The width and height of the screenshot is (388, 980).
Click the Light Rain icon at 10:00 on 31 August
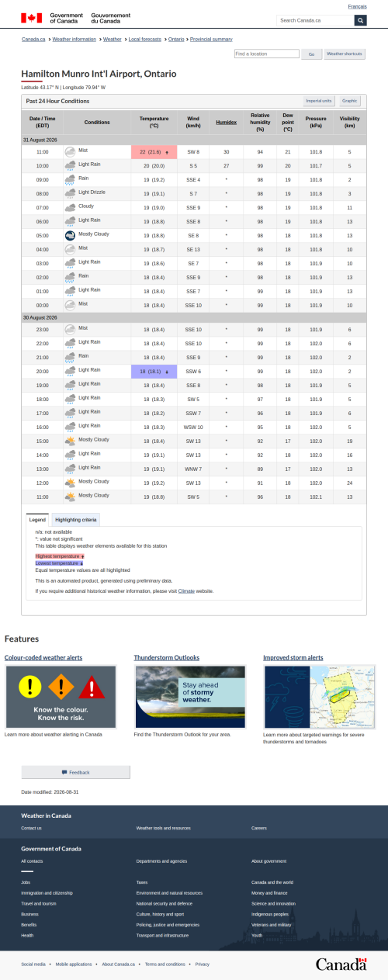click(70, 165)
